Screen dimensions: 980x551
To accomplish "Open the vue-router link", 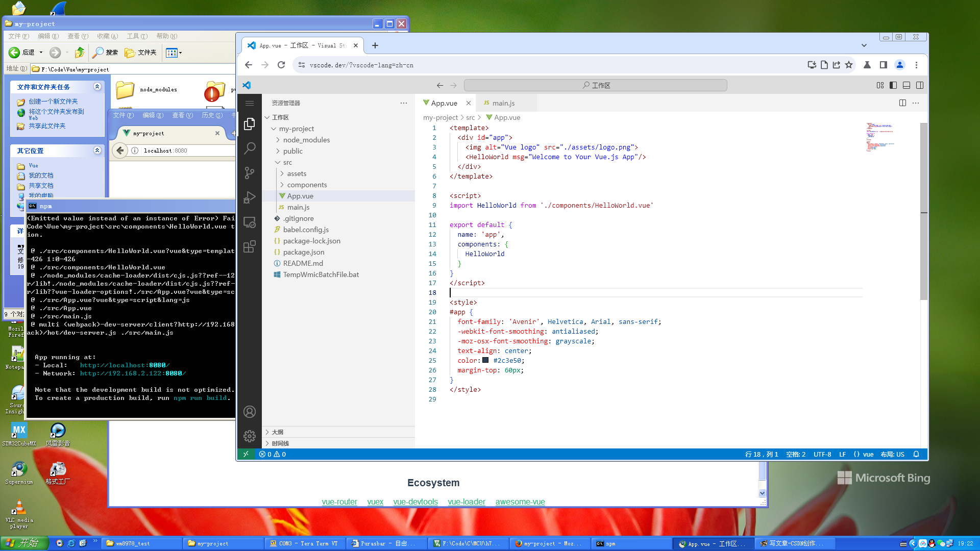I will pyautogui.click(x=339, y=502).
